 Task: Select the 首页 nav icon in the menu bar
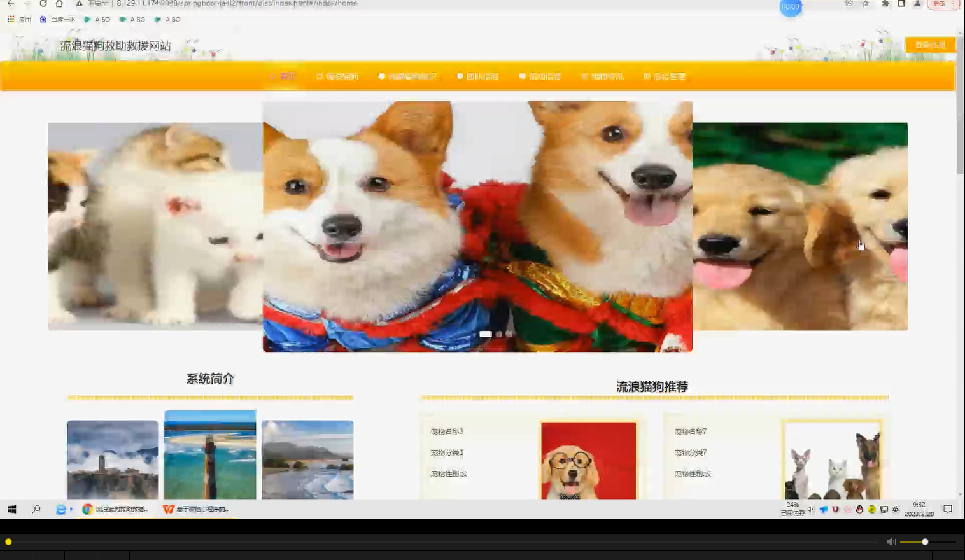tap(272, 76)
